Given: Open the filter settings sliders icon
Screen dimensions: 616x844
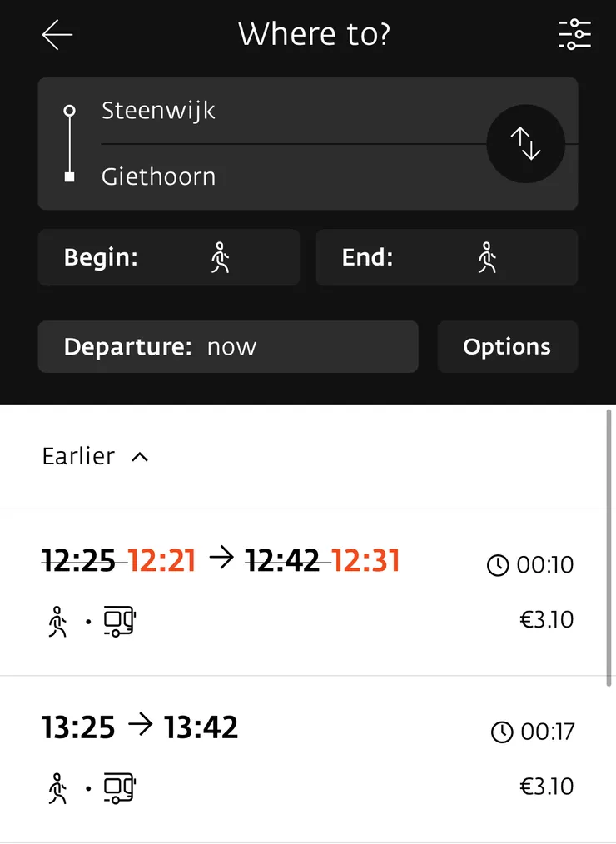Looking at the screenshot, I should [x=574, y=35].
